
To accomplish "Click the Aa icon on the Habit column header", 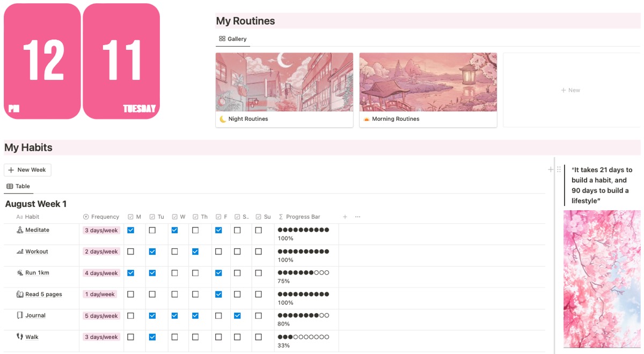I will pyautogui.click(x=18, y=217).
